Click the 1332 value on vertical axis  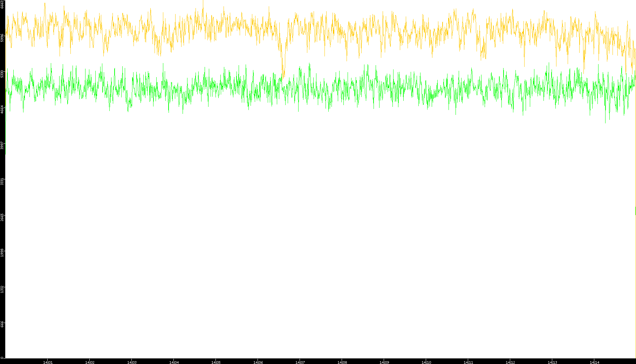tap(2, 289)
